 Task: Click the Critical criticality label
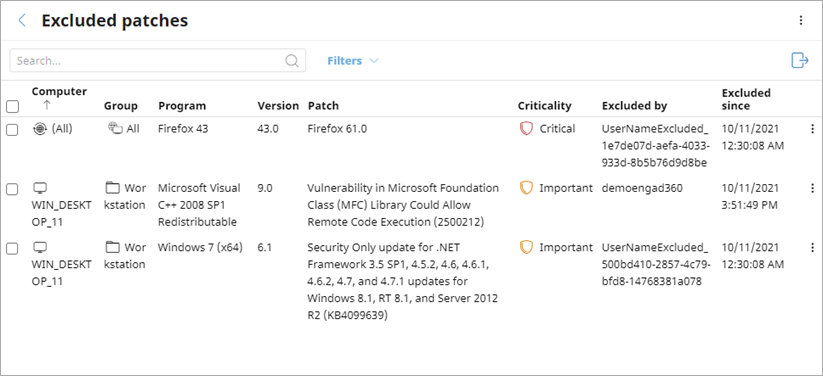click(x=557, y=129)
